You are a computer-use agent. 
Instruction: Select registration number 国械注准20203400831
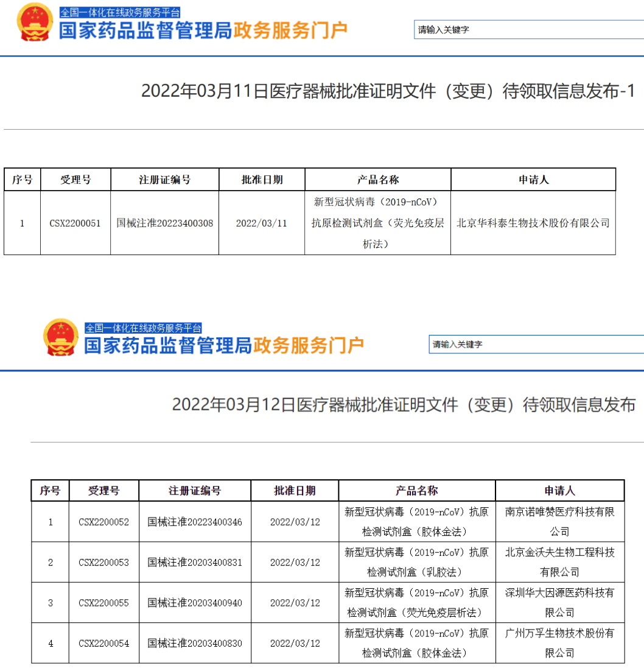pyautogui.click(x=194, y=561)
